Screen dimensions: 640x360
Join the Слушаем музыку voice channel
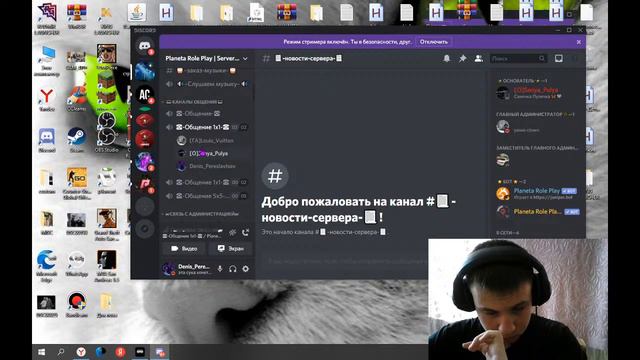click(x=207, y=84)
